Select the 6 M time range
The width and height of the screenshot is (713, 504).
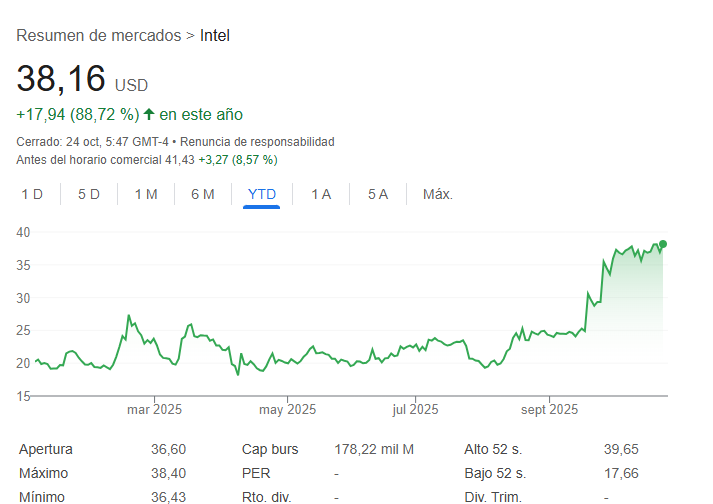(x=203, y=194)
